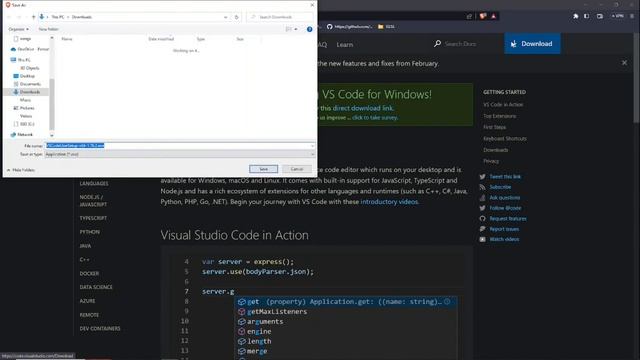
Task: Click the change view icon
Action: tap(289, 29)
